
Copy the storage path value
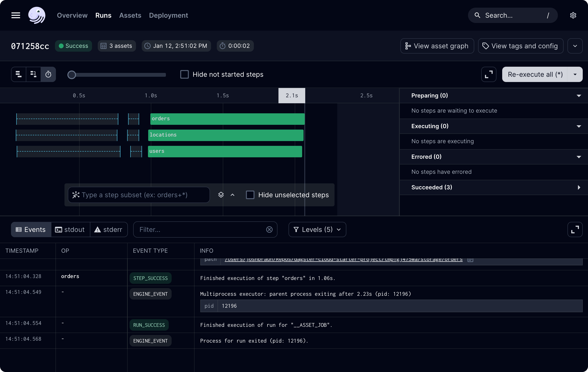470,260
